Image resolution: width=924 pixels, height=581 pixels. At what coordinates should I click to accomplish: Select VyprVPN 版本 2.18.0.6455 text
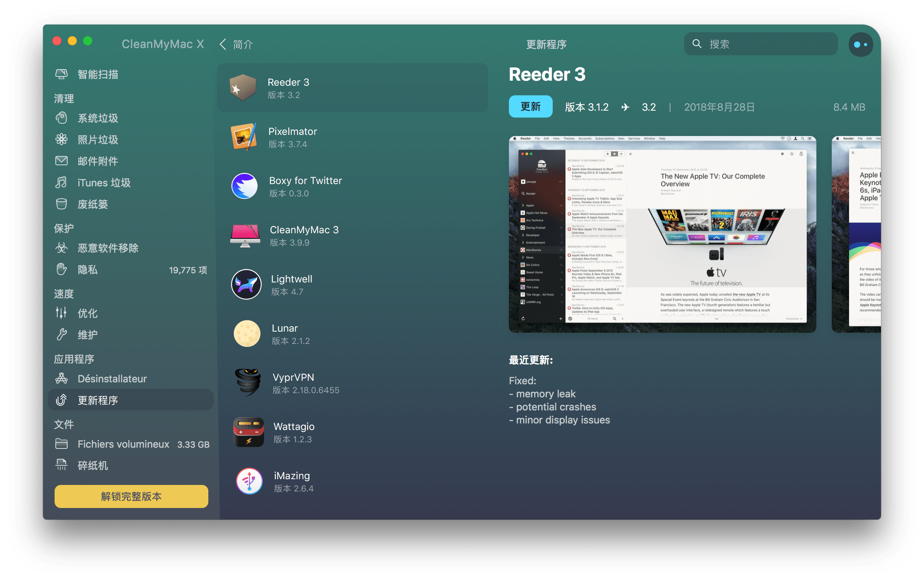tap(306, 390)
